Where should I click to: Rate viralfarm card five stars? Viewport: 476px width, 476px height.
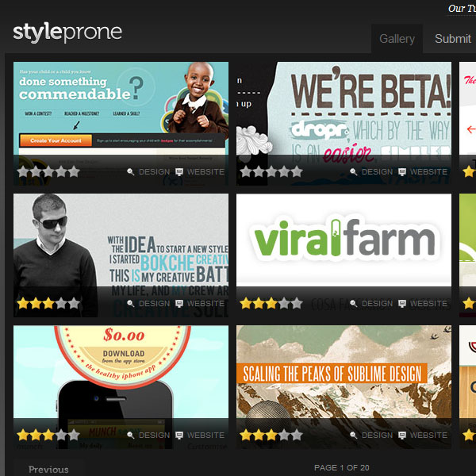click(x=297, y=303)
